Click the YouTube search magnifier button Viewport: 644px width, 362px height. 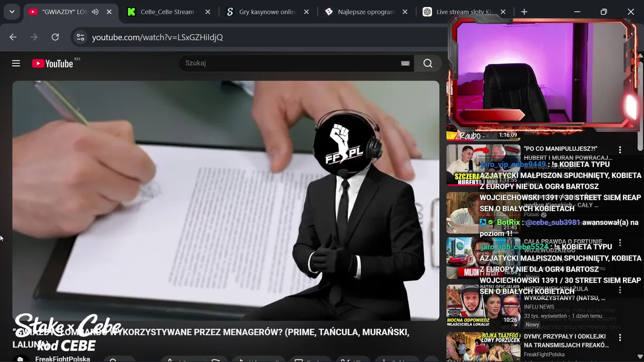pyautogui.click(x=428, y=63)
